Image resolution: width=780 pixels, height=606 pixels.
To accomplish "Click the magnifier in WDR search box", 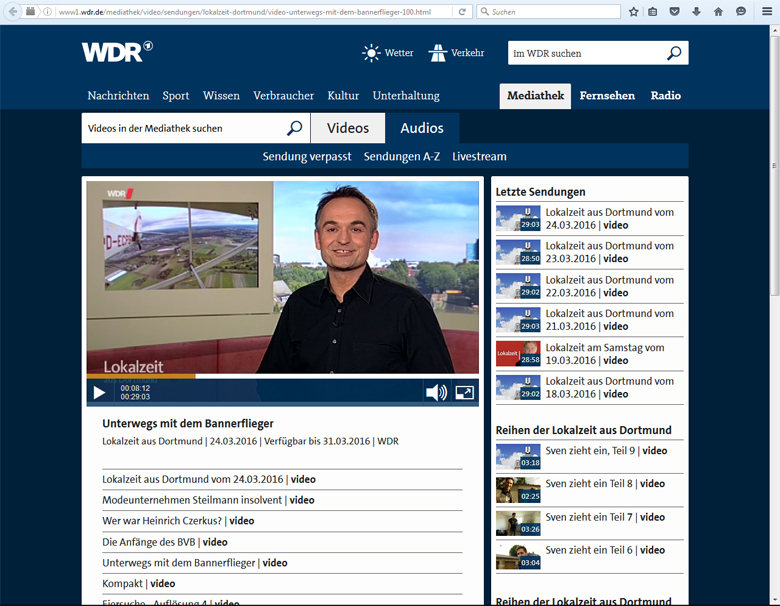I will 674,53.
